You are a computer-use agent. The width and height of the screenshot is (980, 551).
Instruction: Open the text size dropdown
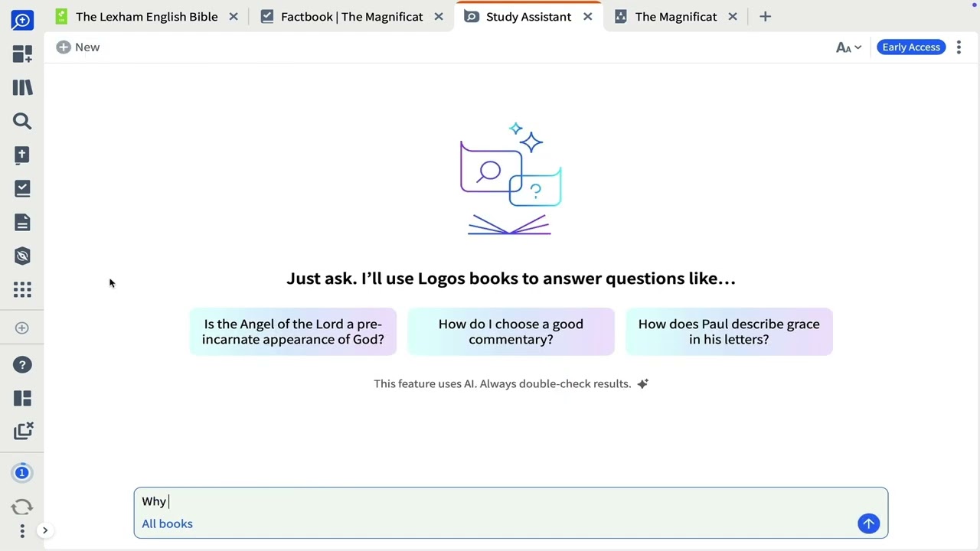click(848, 47)
